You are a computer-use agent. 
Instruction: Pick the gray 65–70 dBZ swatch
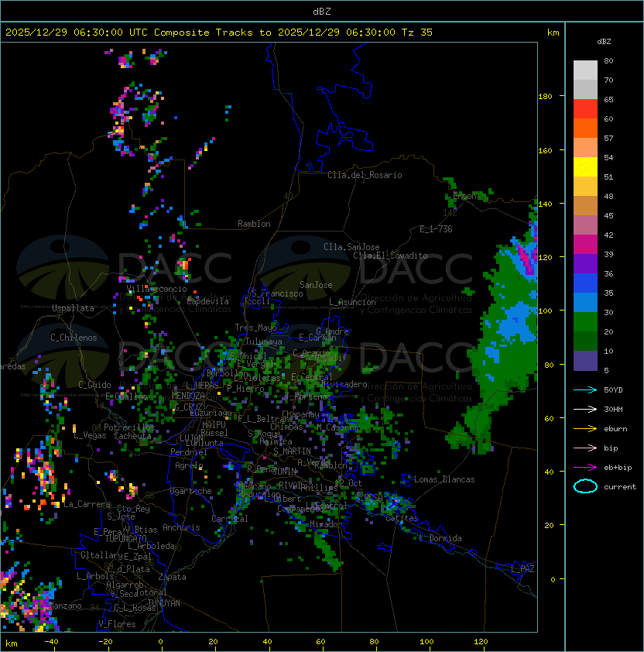click(585, 89)
